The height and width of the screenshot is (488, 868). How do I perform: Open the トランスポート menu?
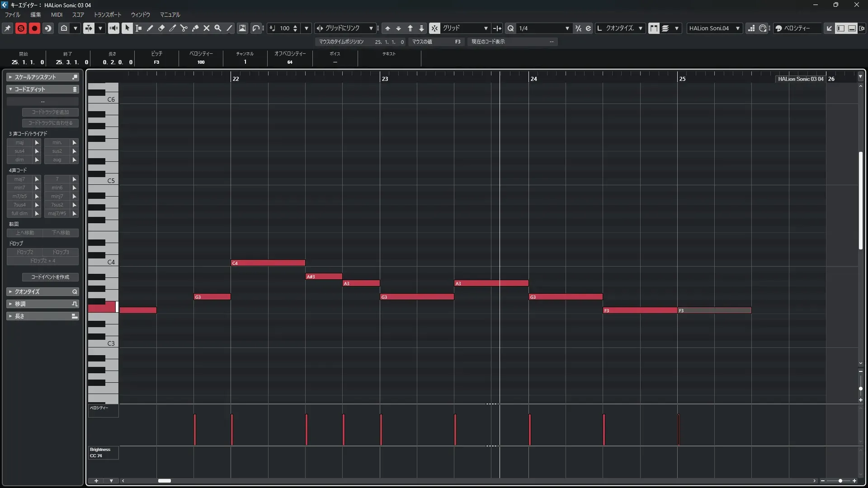108,15
